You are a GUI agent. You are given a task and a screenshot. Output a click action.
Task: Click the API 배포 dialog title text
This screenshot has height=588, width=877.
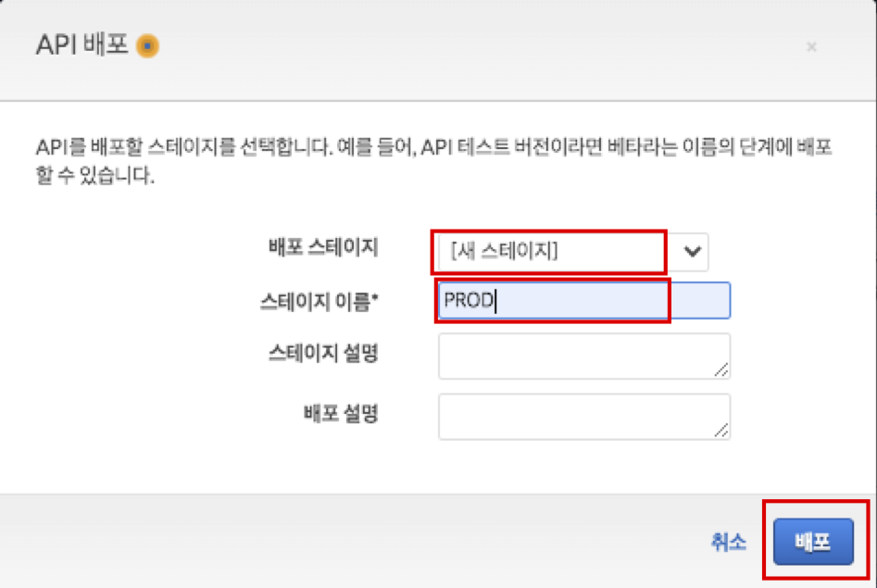(x=81, y=45)
